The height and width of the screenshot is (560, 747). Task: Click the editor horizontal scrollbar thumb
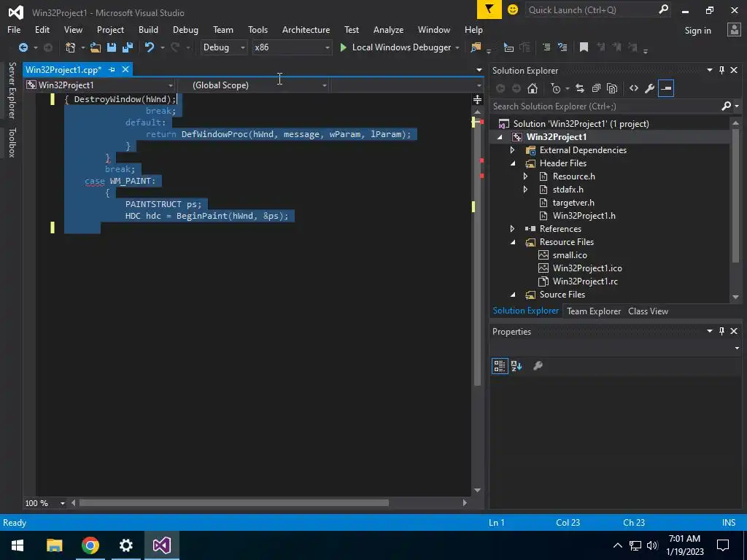tap(233, 503)
